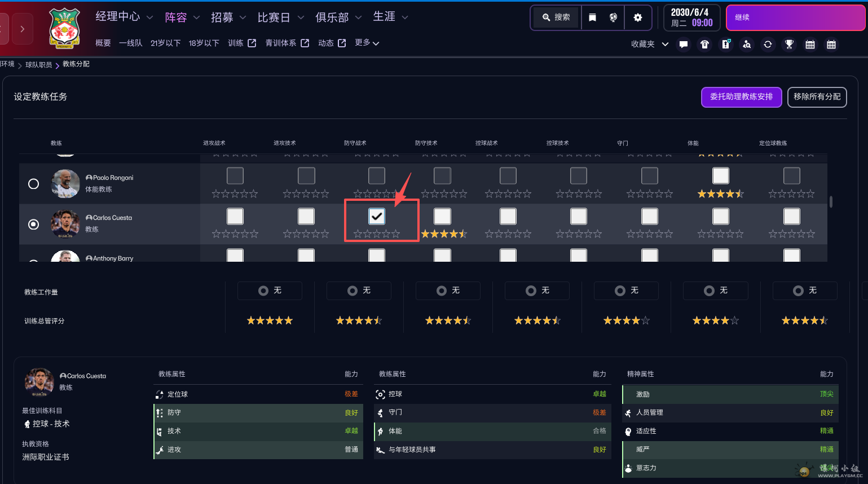
Task: Click the bookmark icon in the top bar
Action: point(592,17)
